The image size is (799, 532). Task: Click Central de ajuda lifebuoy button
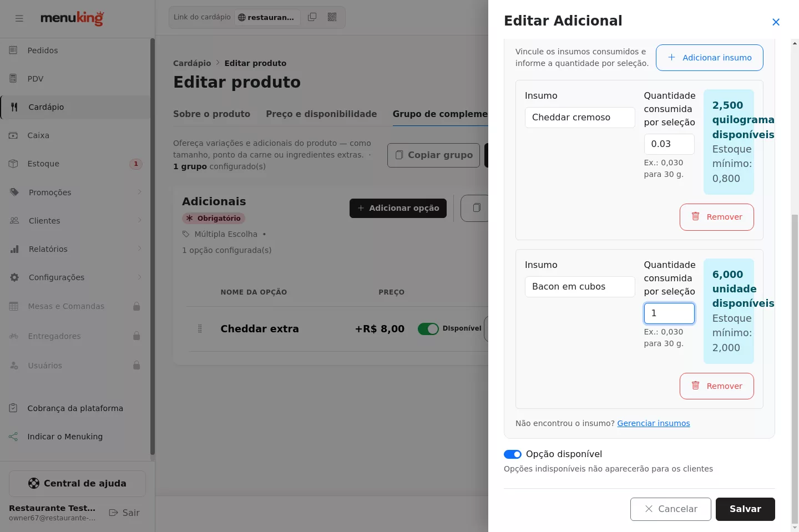tap(77, 484)
